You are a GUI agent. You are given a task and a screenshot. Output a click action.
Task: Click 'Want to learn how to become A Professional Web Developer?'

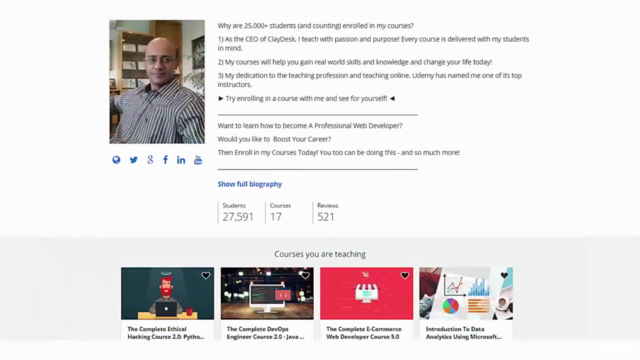coord(310,126)
